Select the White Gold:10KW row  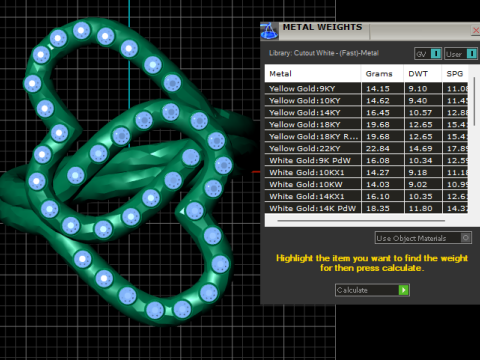point(366,185)
